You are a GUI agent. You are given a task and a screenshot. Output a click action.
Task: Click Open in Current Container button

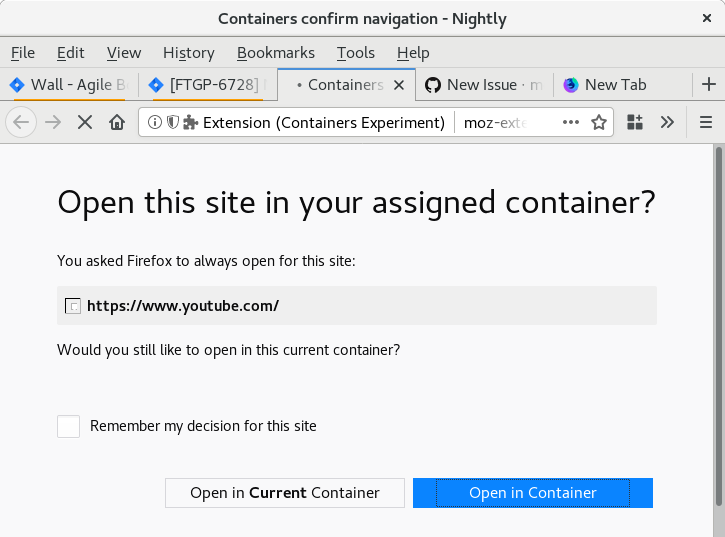pos(285,493)
